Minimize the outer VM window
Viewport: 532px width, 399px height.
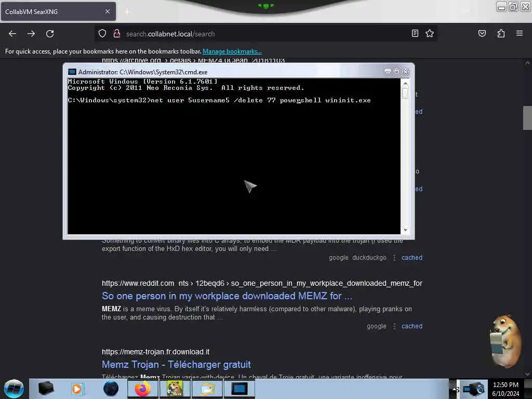[x=501, y=6]
